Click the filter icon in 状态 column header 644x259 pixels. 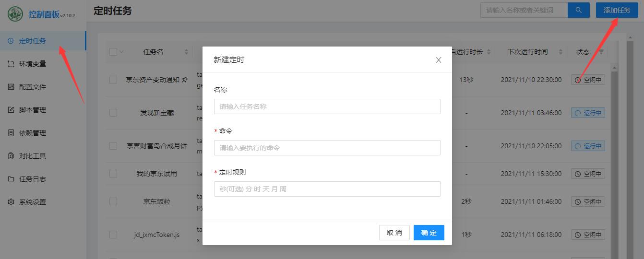click(601, 52)
